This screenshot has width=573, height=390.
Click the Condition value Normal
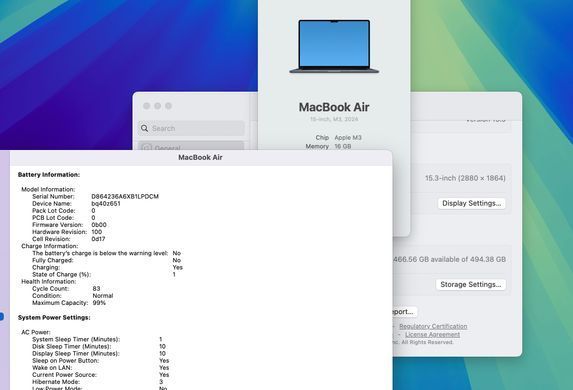(103, 295)
